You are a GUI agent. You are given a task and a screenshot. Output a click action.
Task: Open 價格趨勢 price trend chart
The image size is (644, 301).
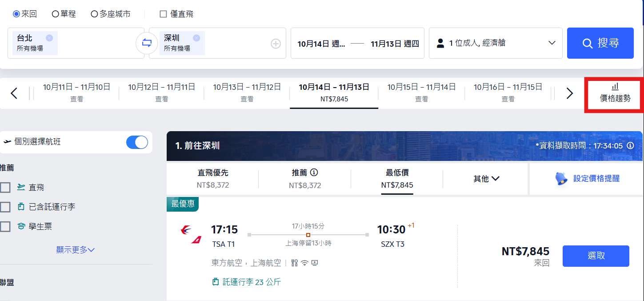click(615, 93)
